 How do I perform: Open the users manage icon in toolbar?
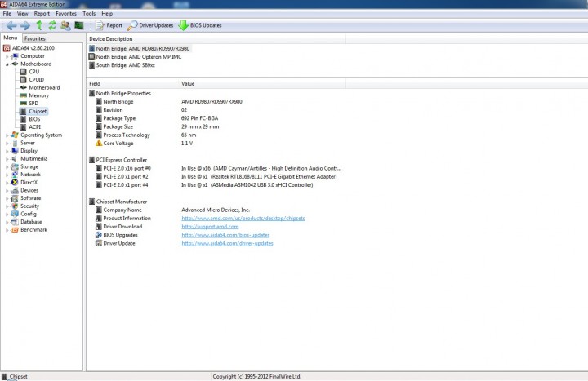click(65, 25)
